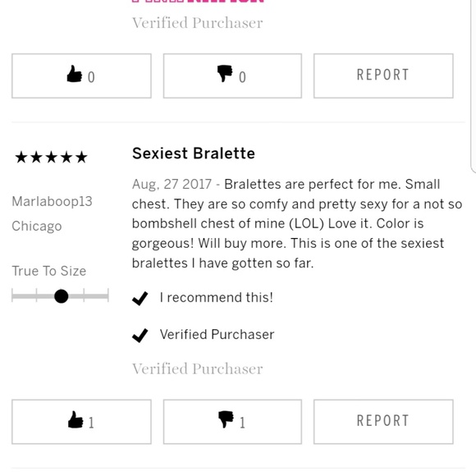476x476 pixels.
Task: Click the Sexiest Bralette review title
Action: [x=194, y=153]
